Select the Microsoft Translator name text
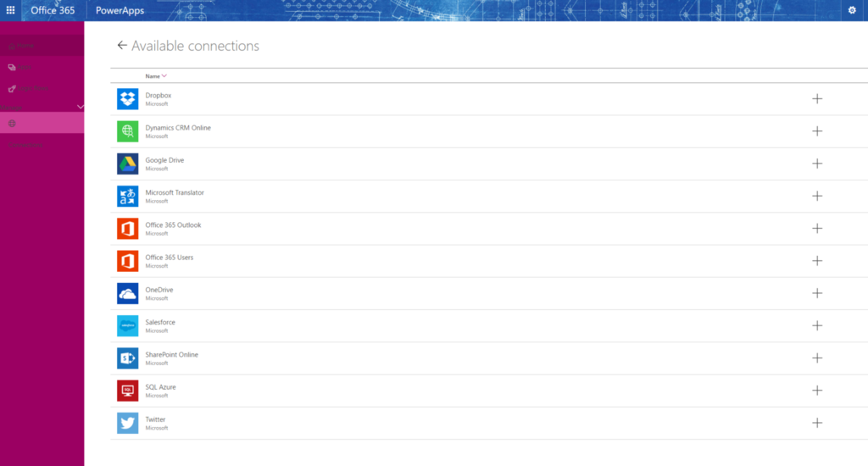 point(175,192)
